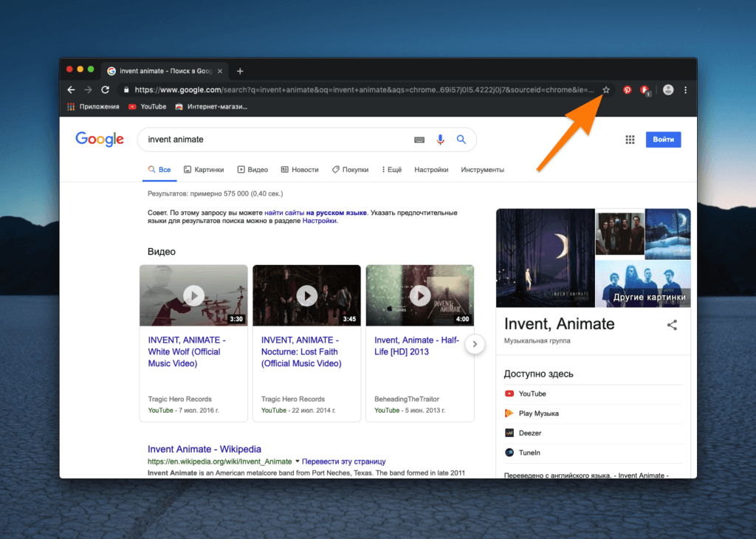This screenshot has height=539, width=756.
Task: Click the Войти sign-in button
Action: (x=663, y=140)
